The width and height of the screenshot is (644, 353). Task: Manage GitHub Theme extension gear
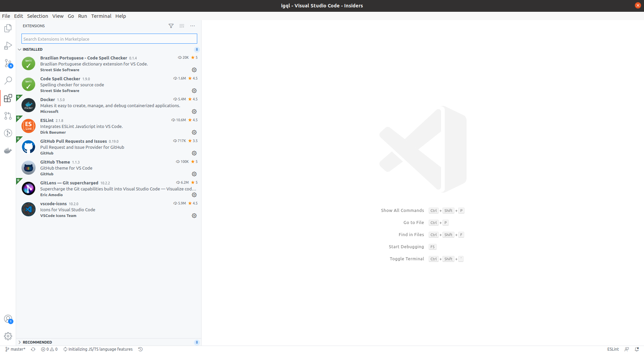[194, 174]
